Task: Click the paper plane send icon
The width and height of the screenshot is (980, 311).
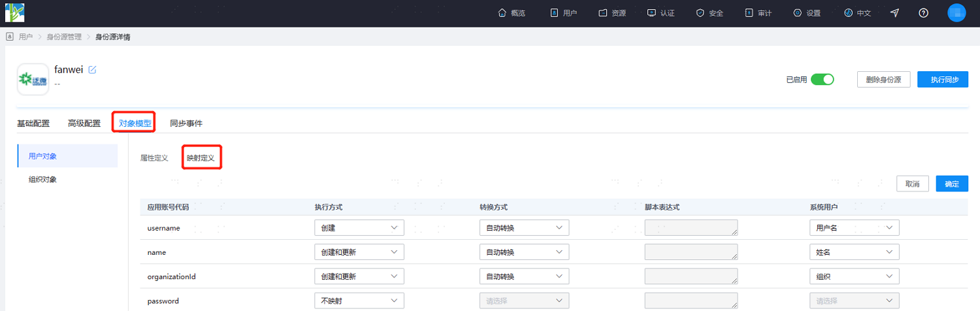Action: [895, 13]
